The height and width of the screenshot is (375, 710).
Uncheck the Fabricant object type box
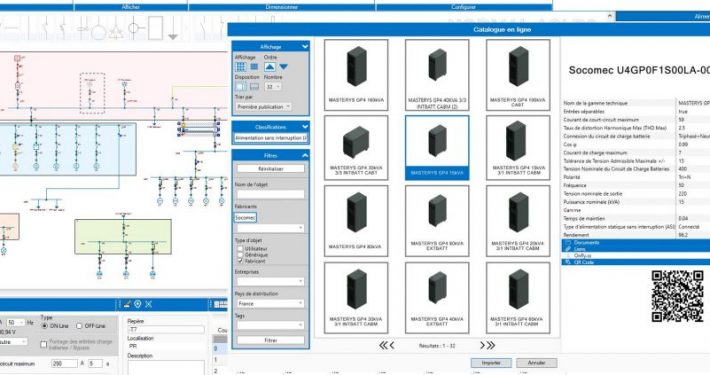coord(240,261)
